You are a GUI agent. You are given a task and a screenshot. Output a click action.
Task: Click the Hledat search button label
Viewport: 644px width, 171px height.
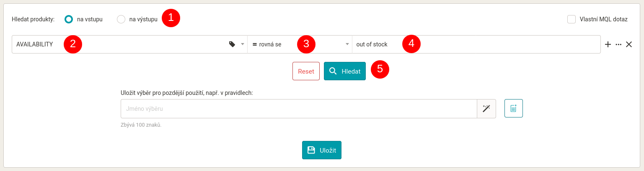click(351, 71)
